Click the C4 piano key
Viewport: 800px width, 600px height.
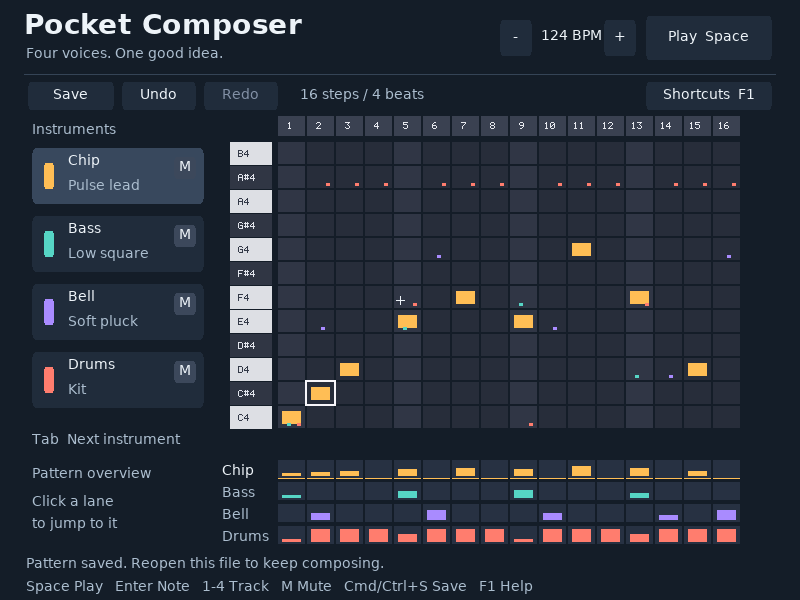pyautogui.click(x=251, y=417)
